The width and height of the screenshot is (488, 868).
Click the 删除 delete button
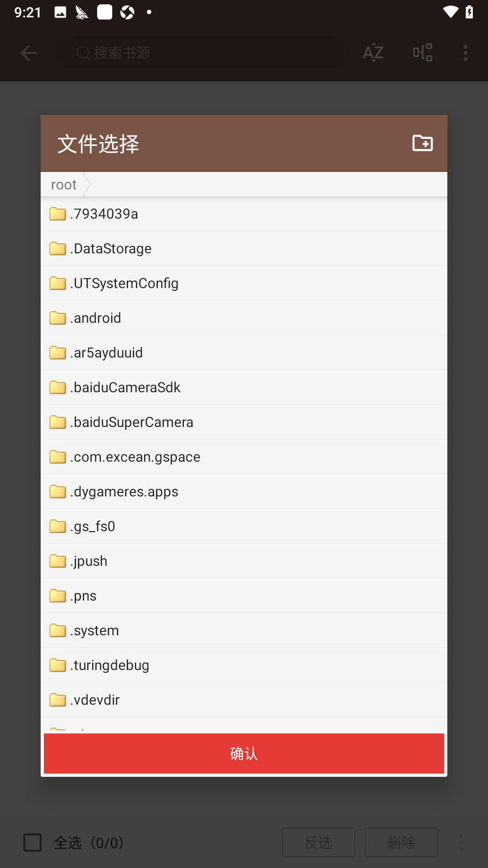(x=401, y=843)
